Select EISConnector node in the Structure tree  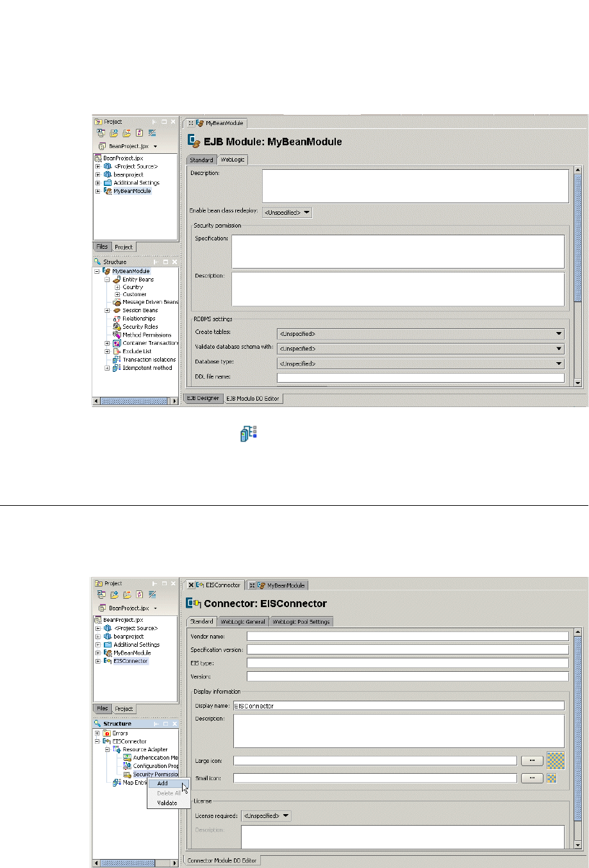pyautogui.click(x=129, y=742)
